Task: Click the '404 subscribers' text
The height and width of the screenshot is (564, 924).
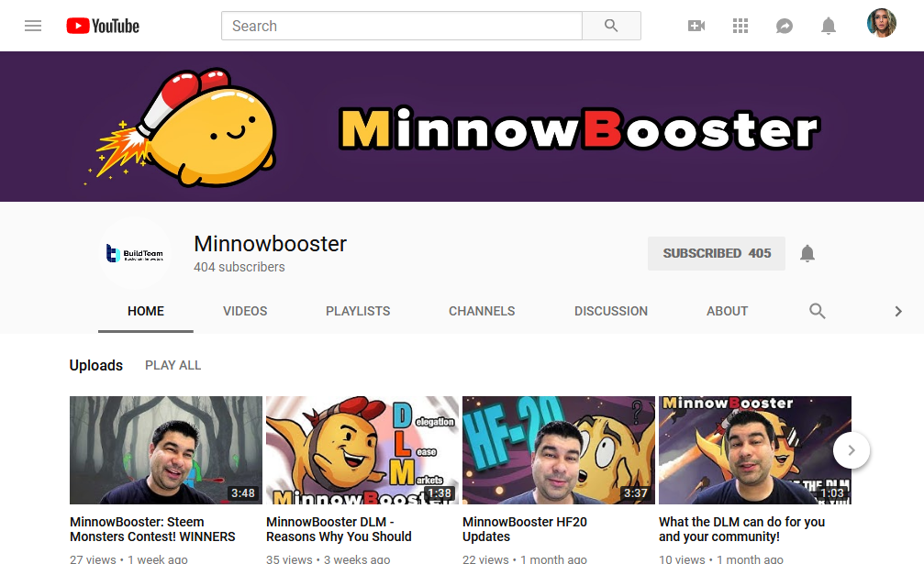Action: coord(239,267)
